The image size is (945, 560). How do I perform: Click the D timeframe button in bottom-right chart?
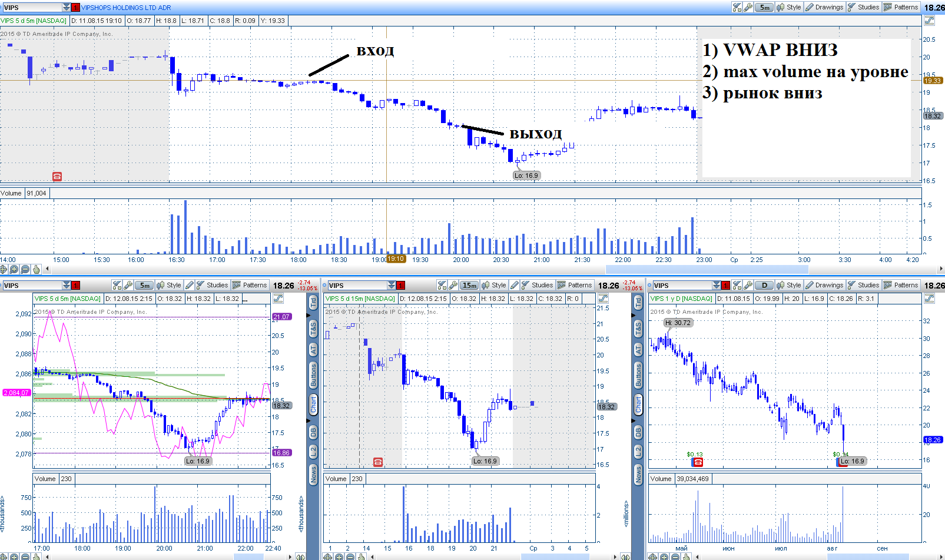tap(764, 285)
